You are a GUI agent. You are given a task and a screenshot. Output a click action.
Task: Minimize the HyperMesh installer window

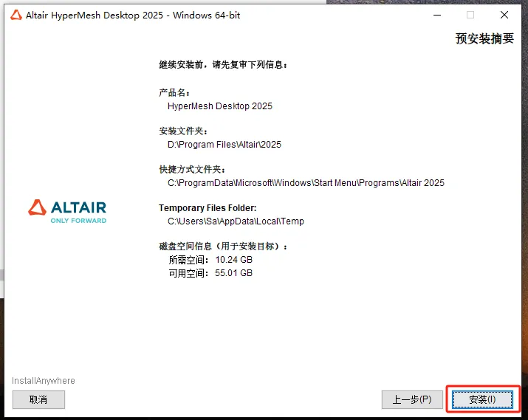tap(437, 16)
